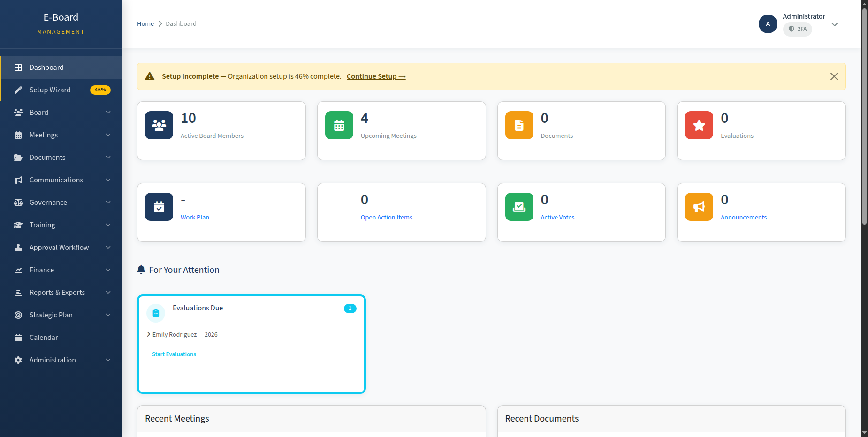Expand the Documents submenu chevron
The image size is (868, 437).
pyautogui.click(x=108, y=158)
